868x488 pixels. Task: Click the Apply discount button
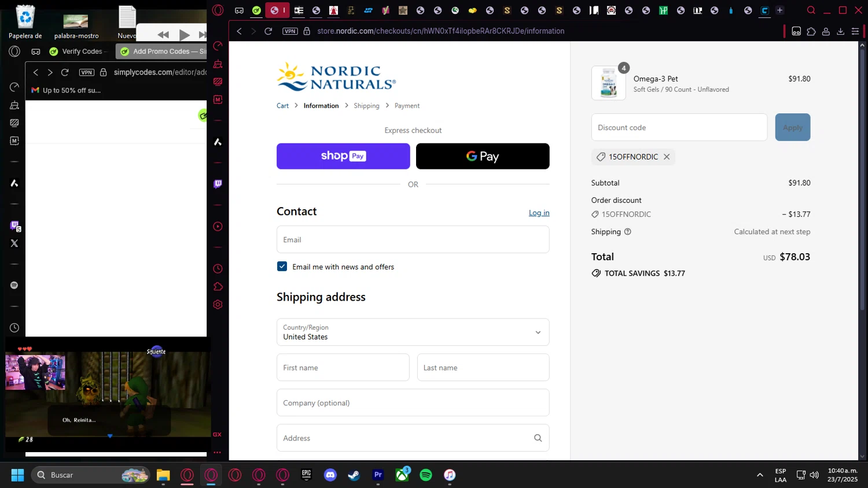[x=793, y=127]
